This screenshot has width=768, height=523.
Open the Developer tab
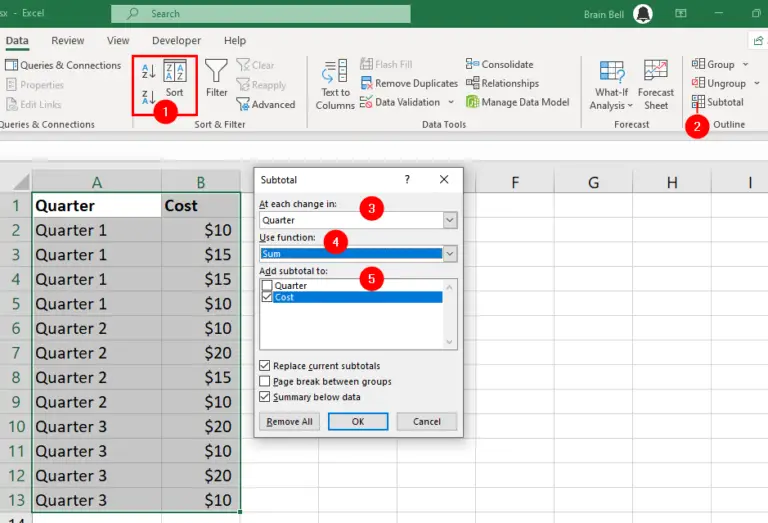(x=176, y=41)
